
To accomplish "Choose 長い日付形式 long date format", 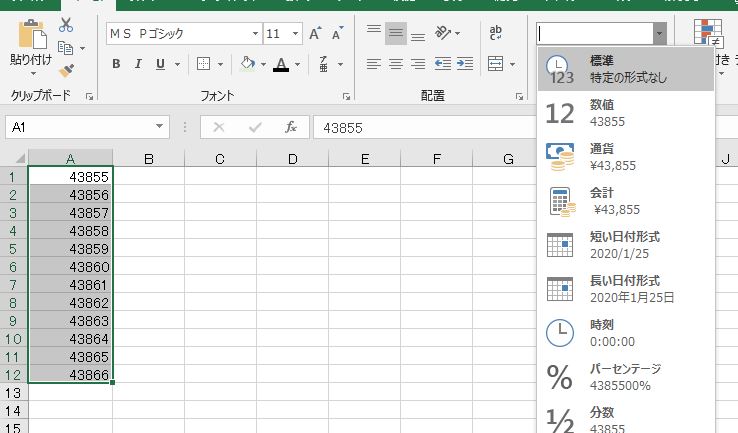I will pos(626,289).
